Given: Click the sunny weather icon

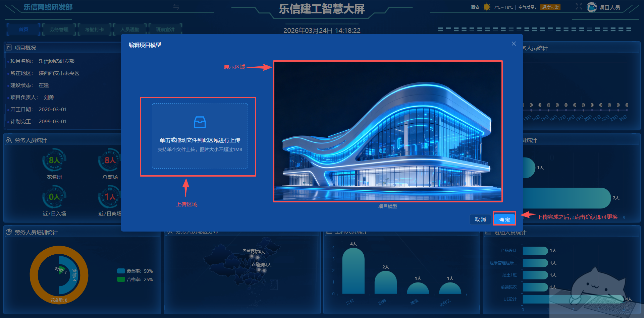Looking at the screenshot, I should pyautogui.click(x=486, y=7).
